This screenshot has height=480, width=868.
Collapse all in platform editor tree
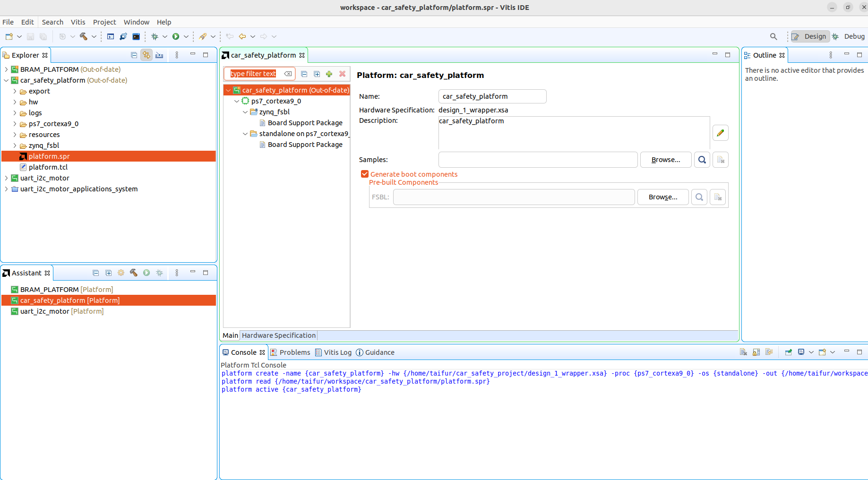pos(304,74)
